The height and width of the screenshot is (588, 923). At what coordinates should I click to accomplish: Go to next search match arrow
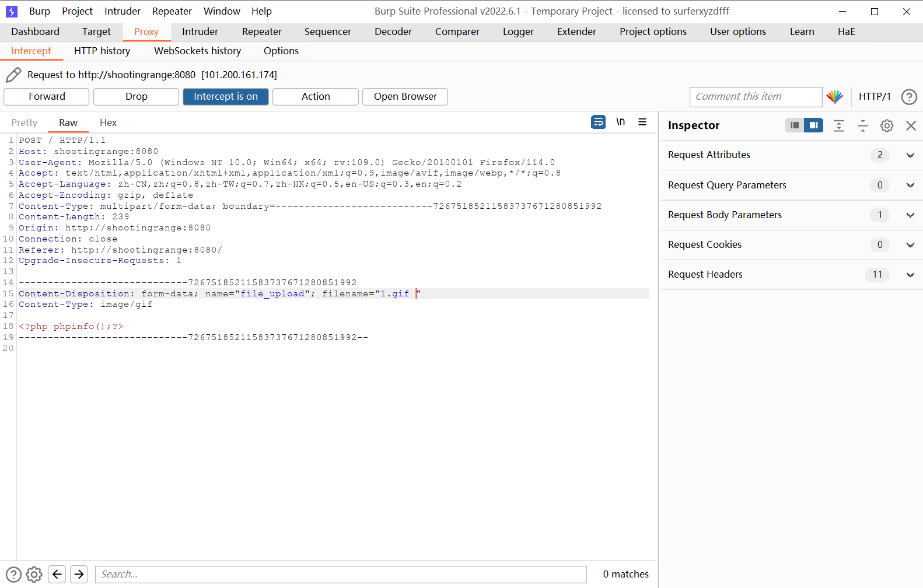click(x=79, y=575)
